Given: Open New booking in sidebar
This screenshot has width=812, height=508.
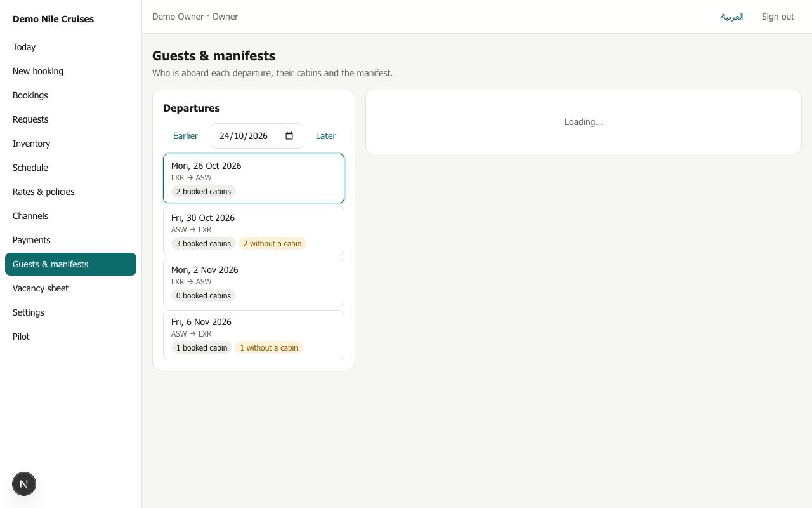Looking at the screenshot, I should pos(70,71).
